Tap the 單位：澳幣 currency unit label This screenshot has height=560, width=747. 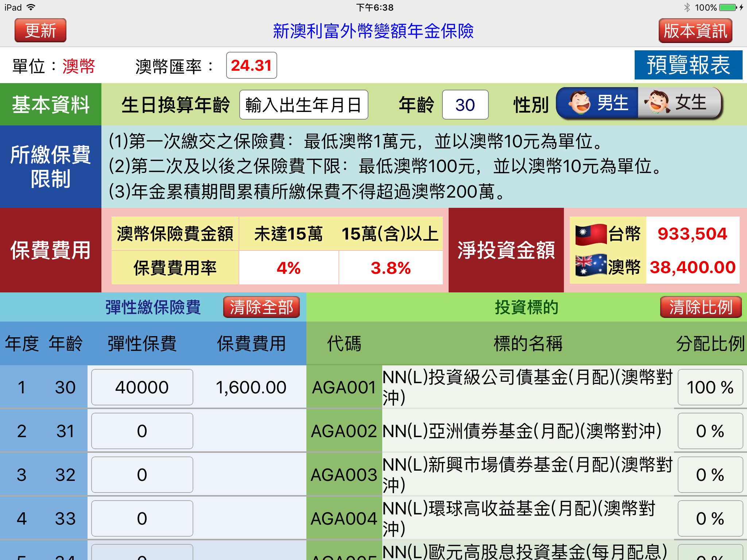pos(54,66)
